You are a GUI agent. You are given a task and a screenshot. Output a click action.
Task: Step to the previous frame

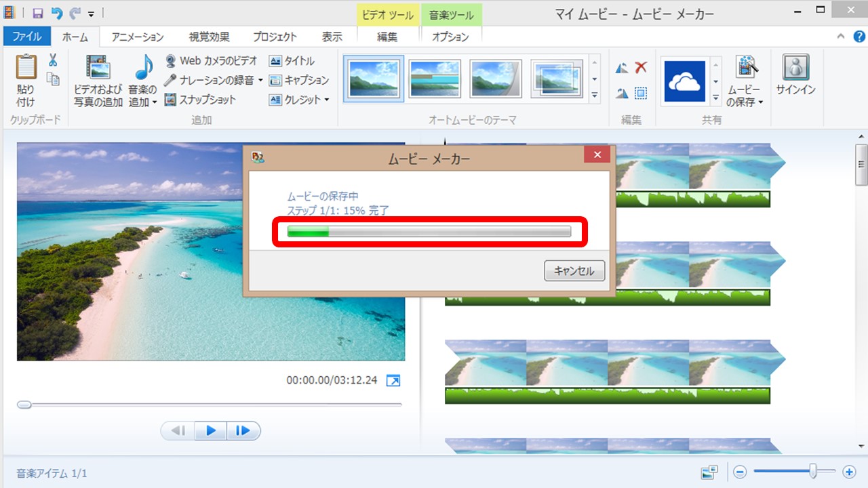pyautogui.click(x=178, y=430)
